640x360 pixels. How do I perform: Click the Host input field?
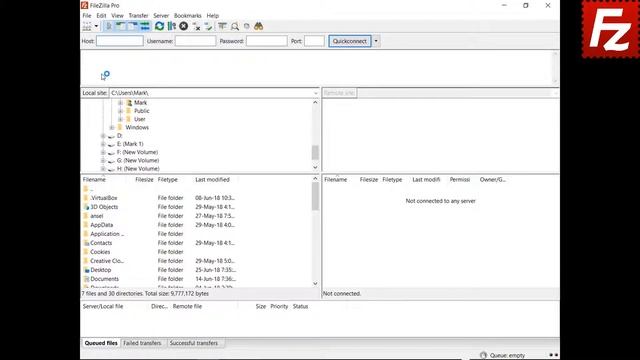[120, 41]
